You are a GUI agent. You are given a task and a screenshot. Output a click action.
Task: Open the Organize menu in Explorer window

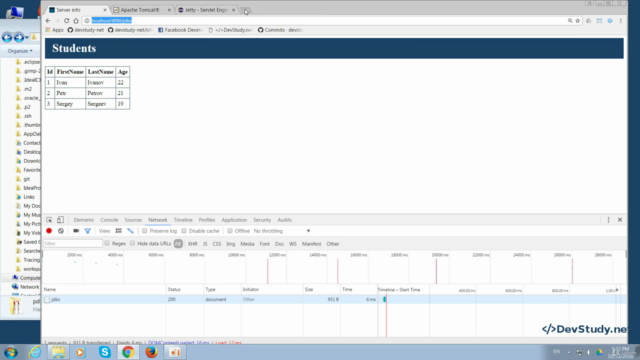pos(20,51)
